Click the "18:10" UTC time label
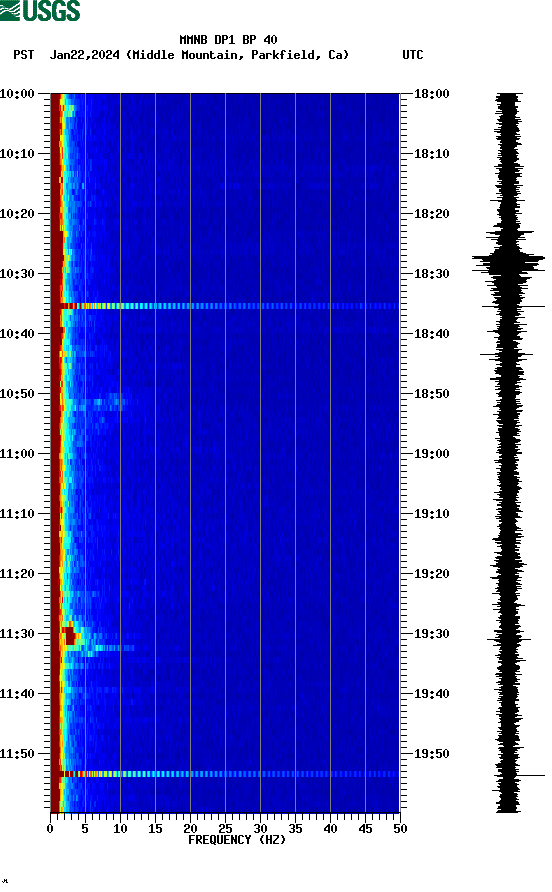552x892 pixels. [432, 154]
